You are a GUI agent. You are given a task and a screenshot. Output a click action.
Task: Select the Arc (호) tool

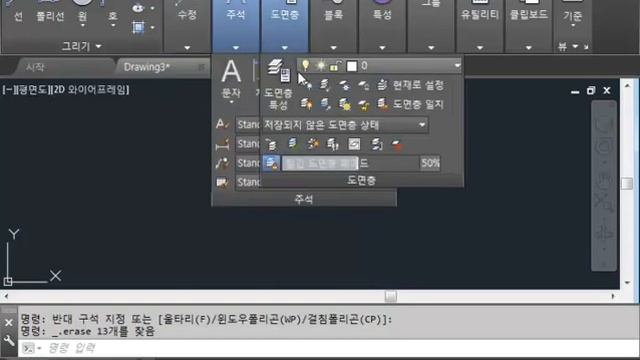(x=113, y=11)
